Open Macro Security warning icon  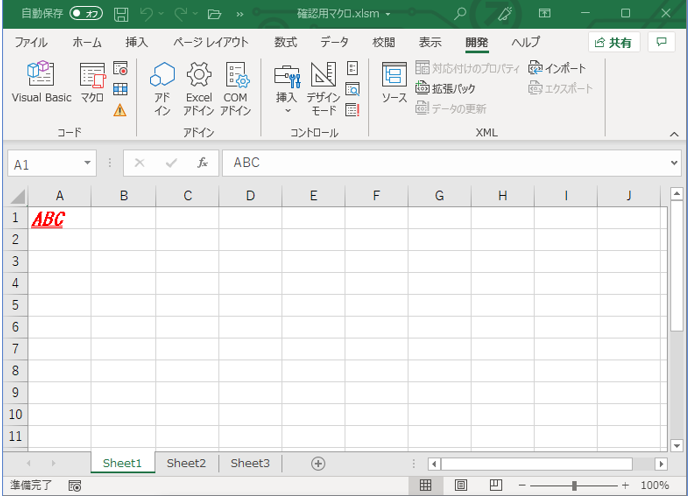[120, 110]
